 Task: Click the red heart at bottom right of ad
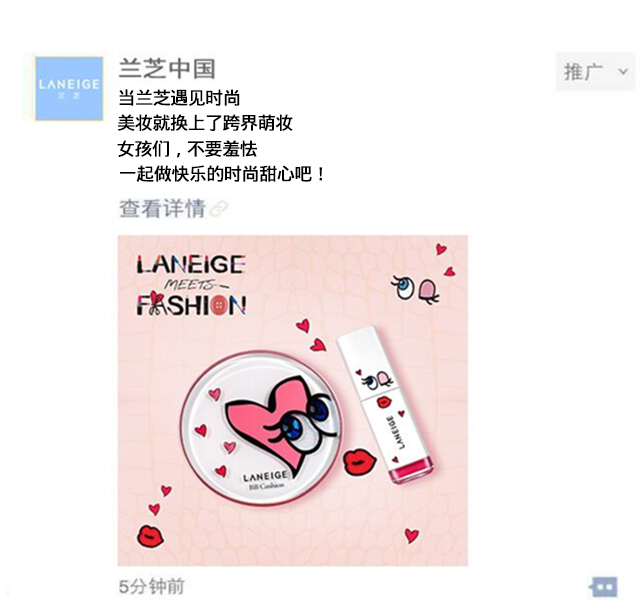[x=412, y=535]
